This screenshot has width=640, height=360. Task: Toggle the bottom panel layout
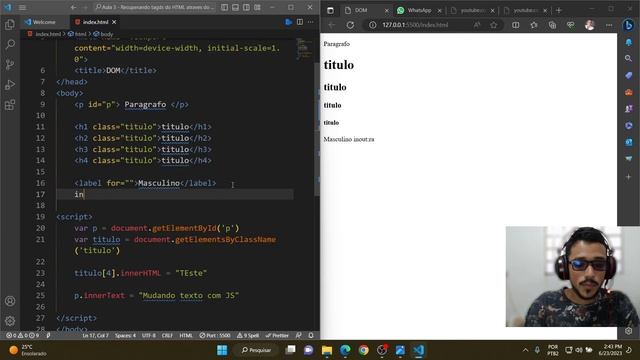pyautogui.click(x=236, y=7)
